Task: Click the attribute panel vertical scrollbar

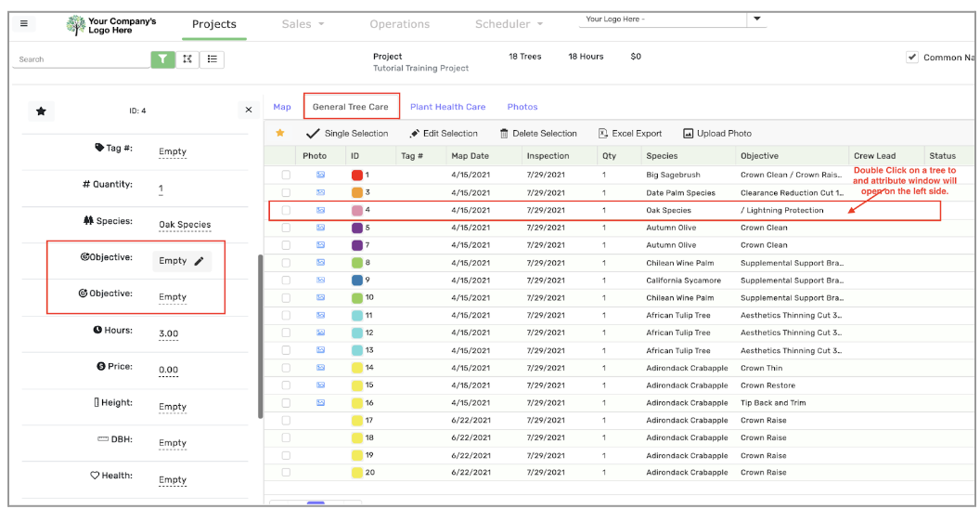Action: coord(260,336)
